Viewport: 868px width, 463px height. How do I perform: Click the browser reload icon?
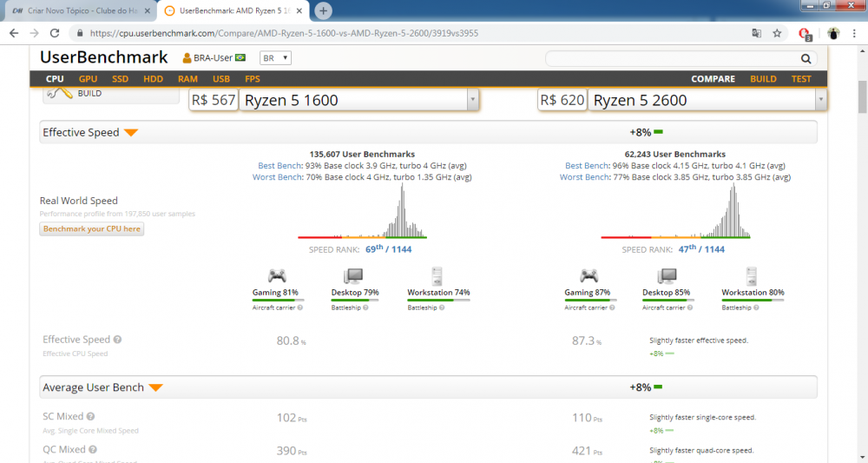click(55, 33)
